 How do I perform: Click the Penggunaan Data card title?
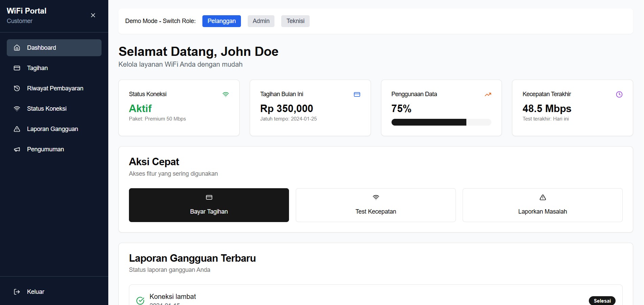pos(414,94)
